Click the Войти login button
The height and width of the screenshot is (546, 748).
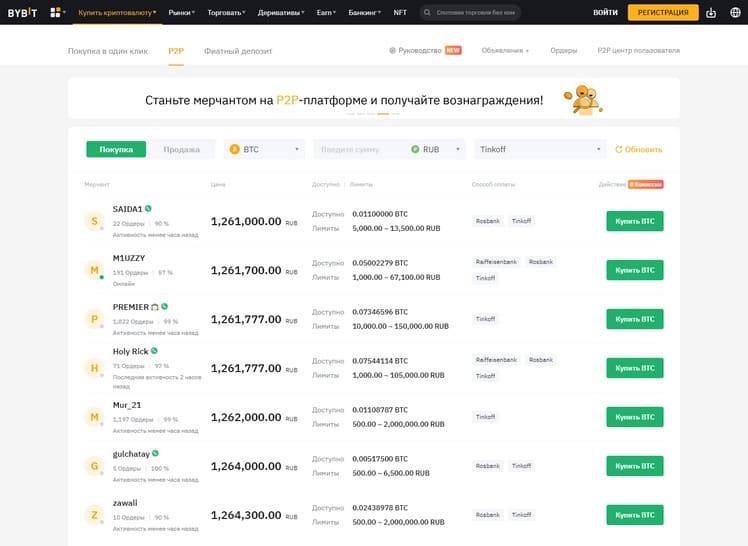click(x=605, y=12)
